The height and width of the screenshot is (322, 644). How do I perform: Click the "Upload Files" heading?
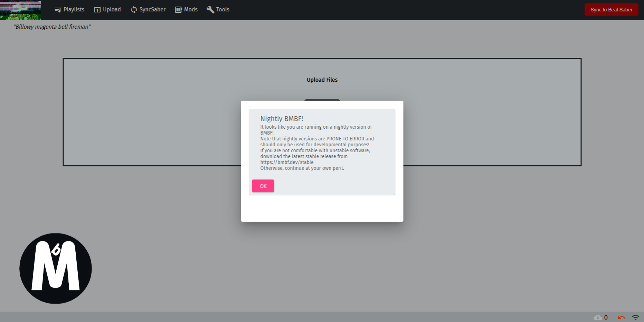tap(322, 80)
